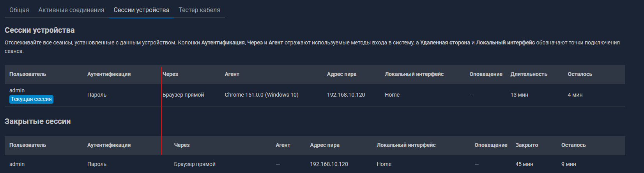Click the Закрытые сессии heading
The image size is (644, 173).
point(38,121)
